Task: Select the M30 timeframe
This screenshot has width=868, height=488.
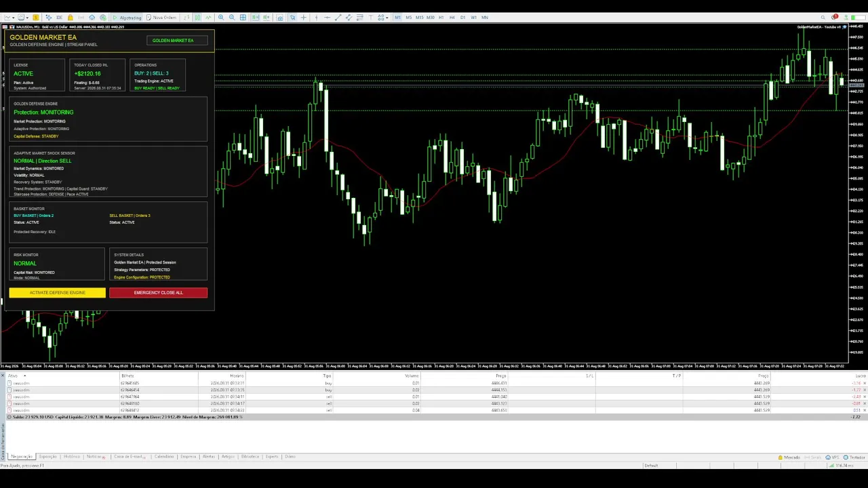Action: coord(430,17)
